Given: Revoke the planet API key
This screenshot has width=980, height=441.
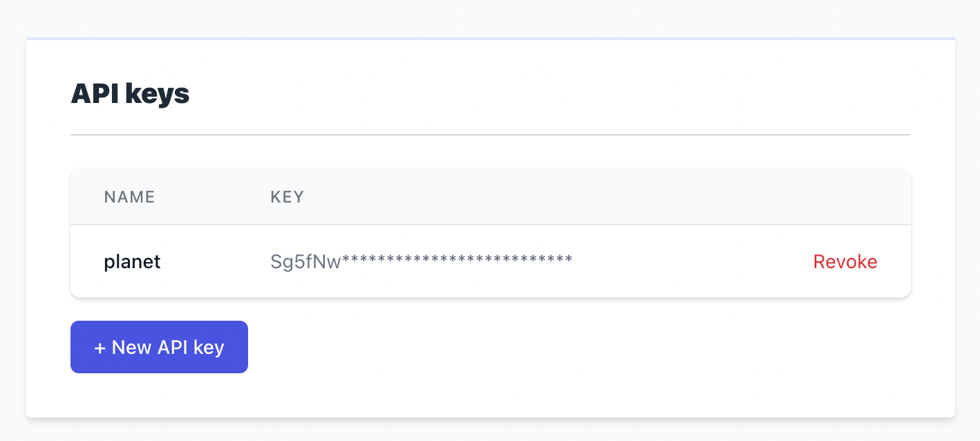Looking at the screenshot, I should tap(845, 262).
